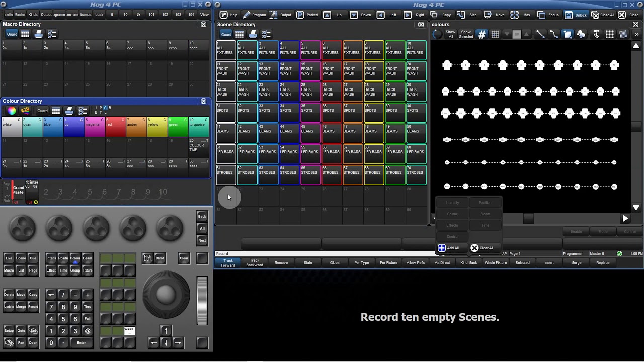Toggle the Blind key on front panel
644x362 pixels.
pos(160,258)
